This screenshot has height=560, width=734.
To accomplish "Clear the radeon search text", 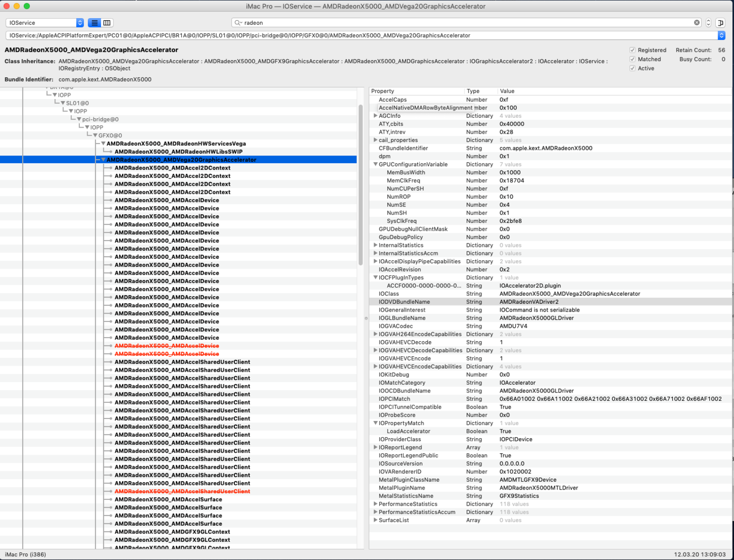I will point(697,23).
